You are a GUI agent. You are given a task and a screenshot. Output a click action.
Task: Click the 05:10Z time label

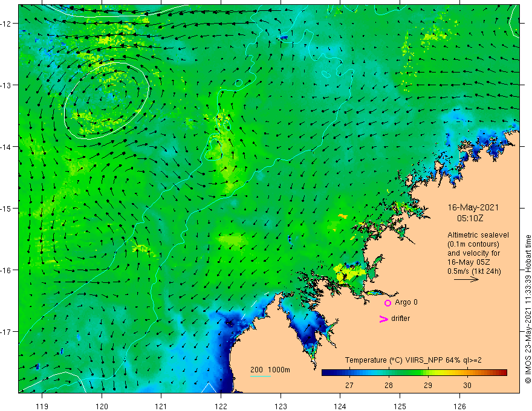click(470, 218)
